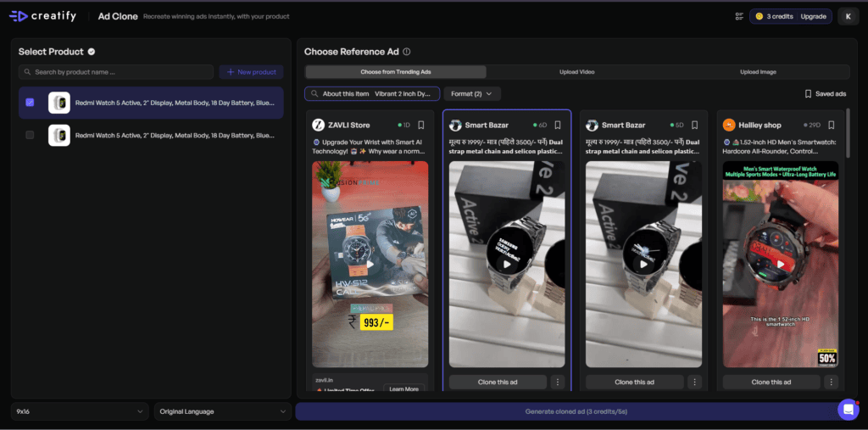Click the 3 credits coin icon

pos(759,17)
